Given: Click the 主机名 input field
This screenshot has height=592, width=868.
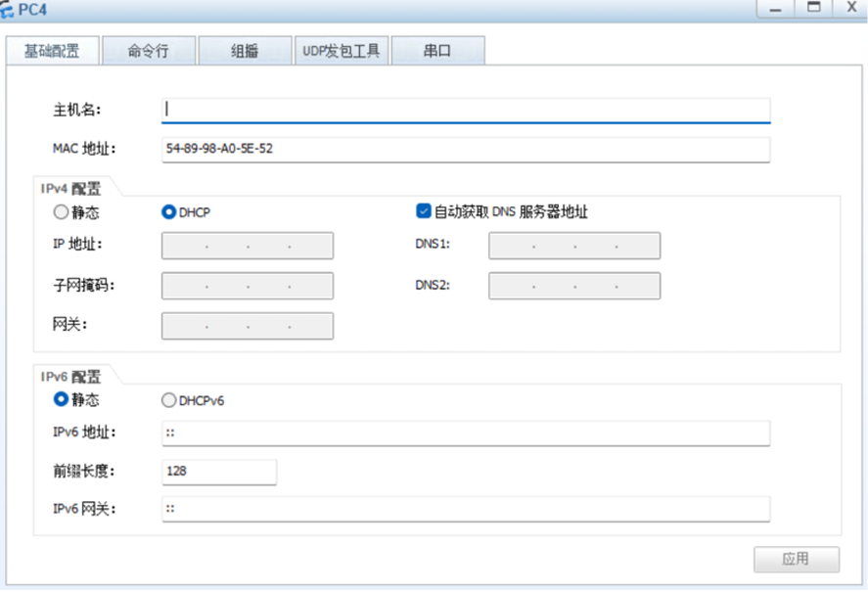Looking at the screenshot, I should pos(466,110).
